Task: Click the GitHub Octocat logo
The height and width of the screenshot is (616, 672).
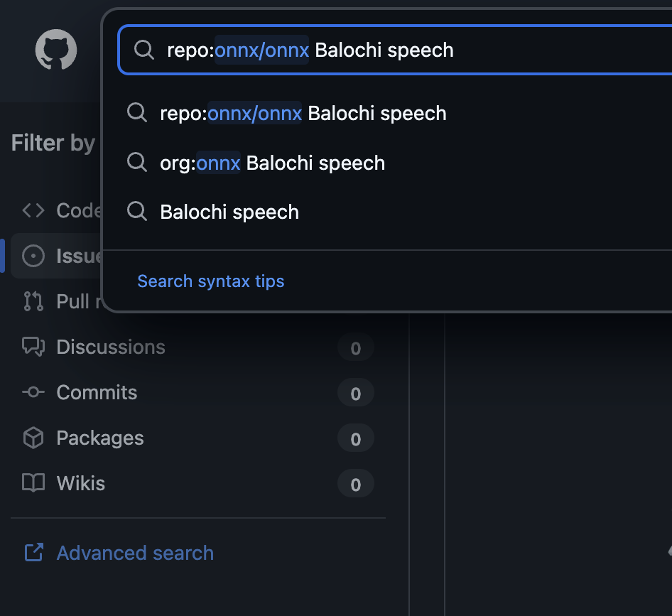Action: coord(56,49)
